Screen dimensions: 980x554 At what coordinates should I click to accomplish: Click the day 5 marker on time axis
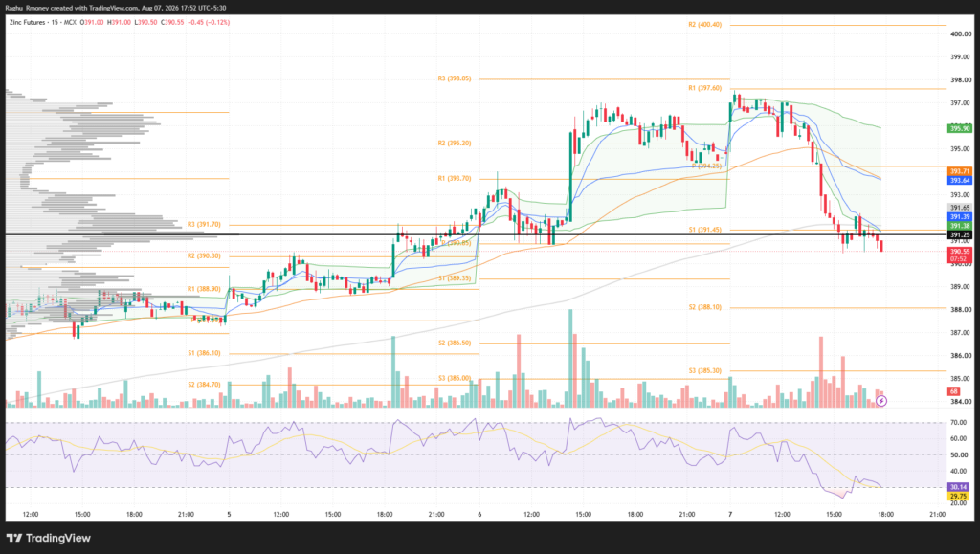[230, 515]
